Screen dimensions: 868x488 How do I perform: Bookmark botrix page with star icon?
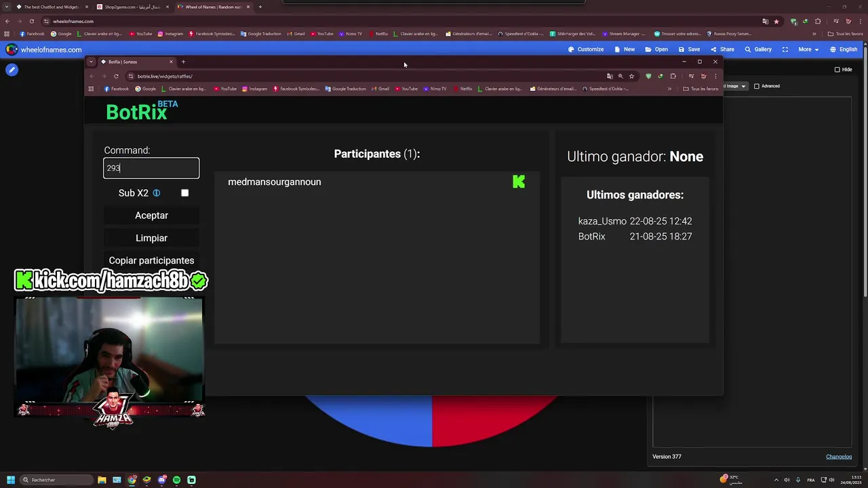click(631, 76)
